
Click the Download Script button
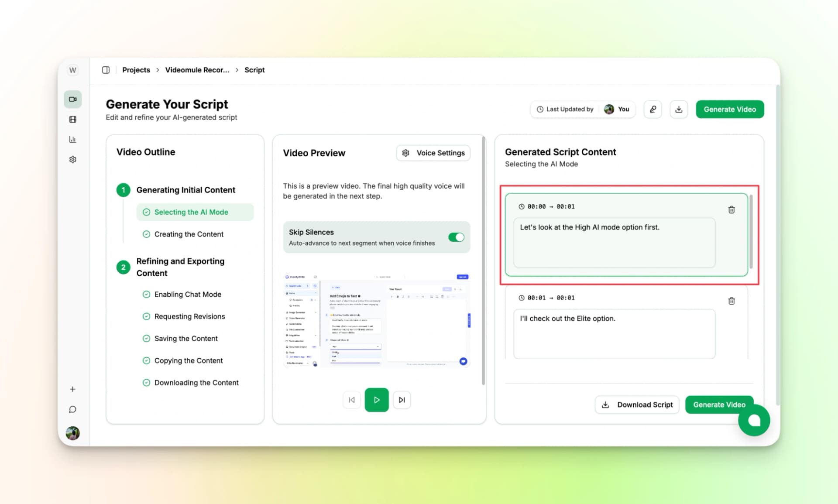(x=637, y=405)
